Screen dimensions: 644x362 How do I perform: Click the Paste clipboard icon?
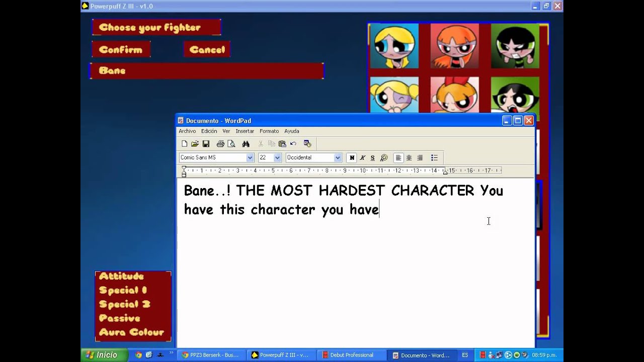click(x=282, y=144)
